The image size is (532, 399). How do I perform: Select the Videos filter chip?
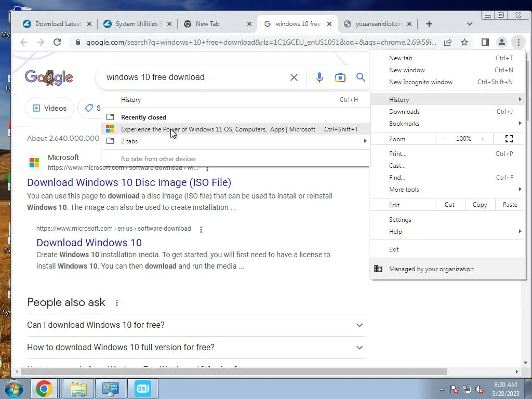[49, 108]
